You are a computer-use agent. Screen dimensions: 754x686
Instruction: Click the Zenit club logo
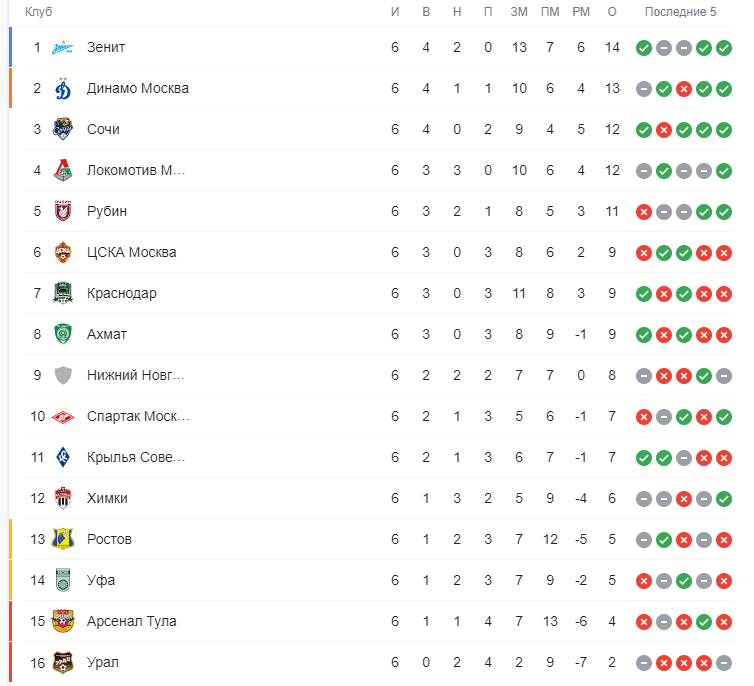(63, 47)
